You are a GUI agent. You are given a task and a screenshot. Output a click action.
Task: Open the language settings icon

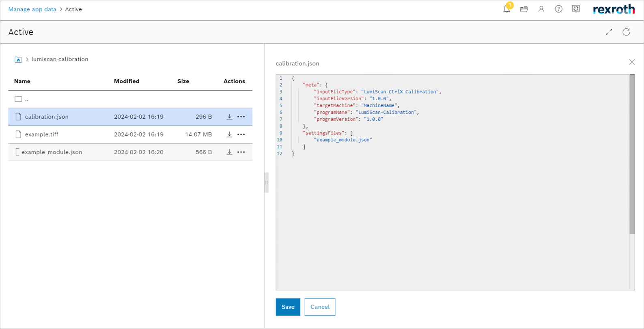(x=576, y=9)
